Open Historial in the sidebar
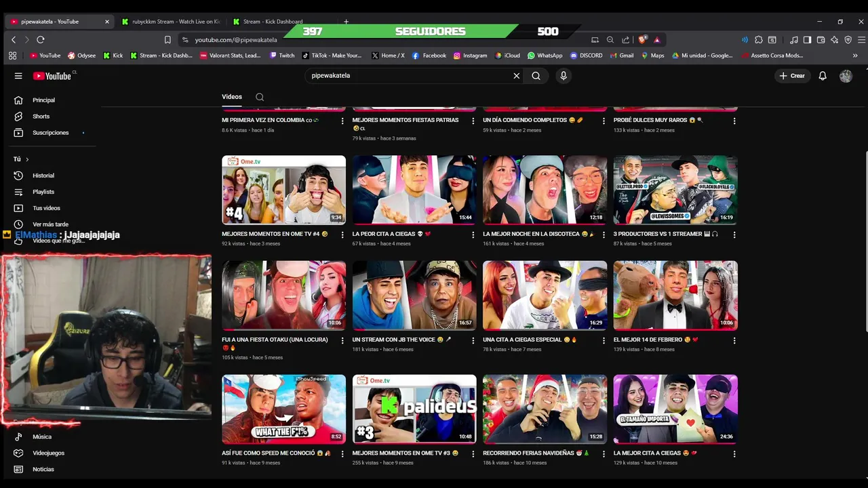Viewport: 868px width, 488px height. [43, 176]
